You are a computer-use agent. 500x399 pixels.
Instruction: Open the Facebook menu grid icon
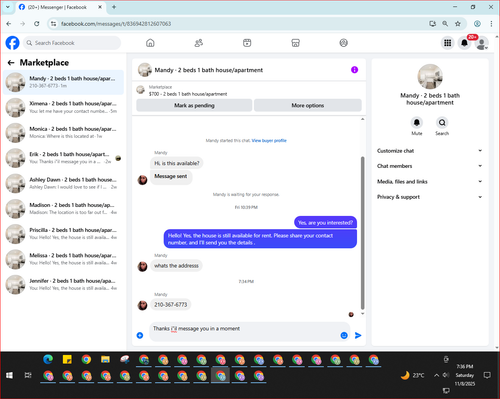pyautogui.click(x=448, y=43)
